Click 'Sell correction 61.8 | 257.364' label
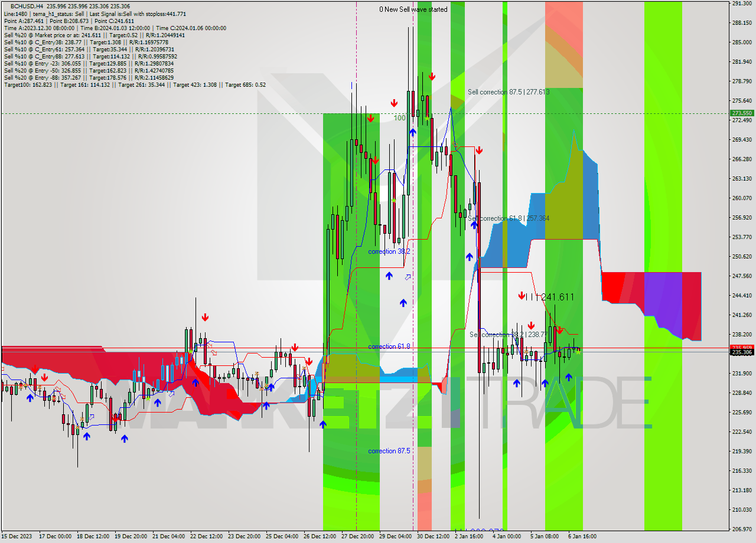This screenshot has width=756, height=543. coord(509,218)
